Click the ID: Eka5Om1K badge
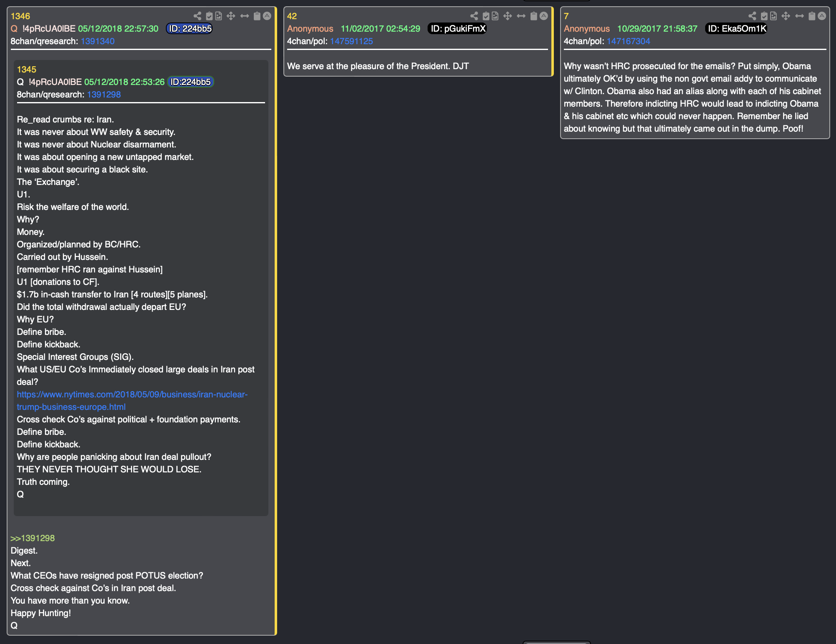The width and height of the screenshot is (836, 644). pyautogui.click(x=737, y=29)
